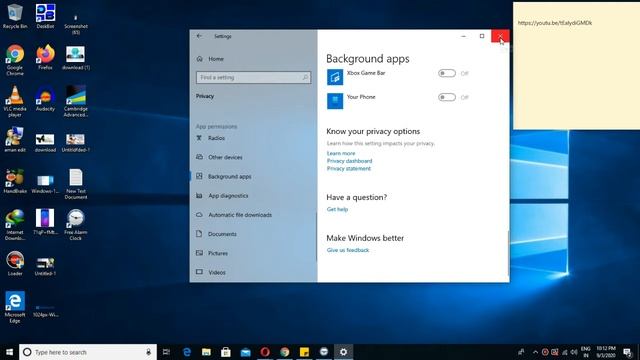The width and height of the screenshot is (640, 360).
Task: Open the Privacy statement link
Action: (349, 169)
